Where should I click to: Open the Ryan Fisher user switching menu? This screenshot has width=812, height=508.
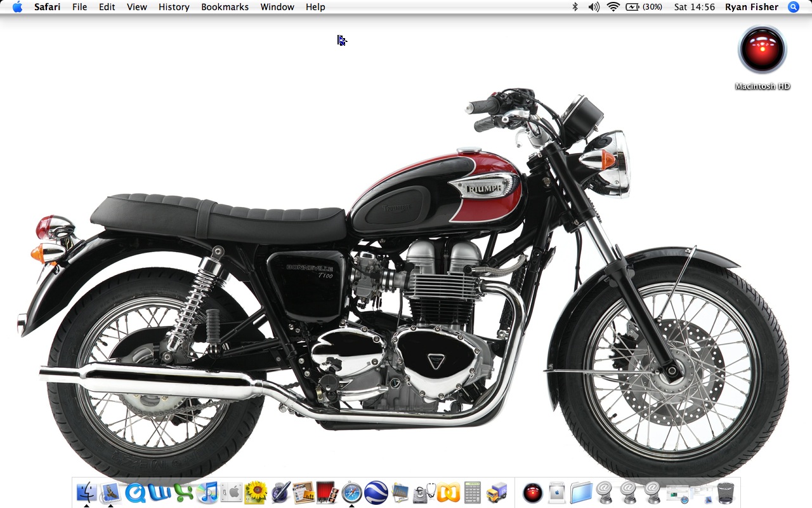[x=752, y=7]
